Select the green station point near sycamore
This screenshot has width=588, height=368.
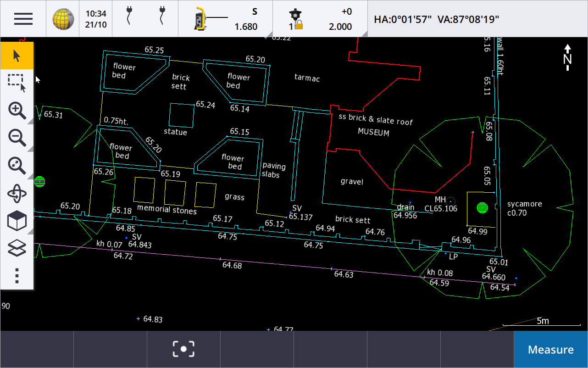[x=482, y=208]
